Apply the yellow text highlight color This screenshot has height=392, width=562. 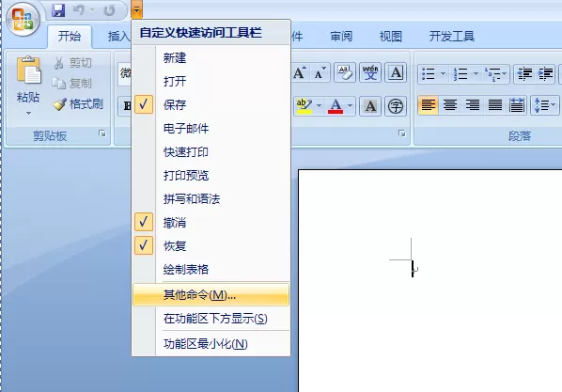(304, 106)
